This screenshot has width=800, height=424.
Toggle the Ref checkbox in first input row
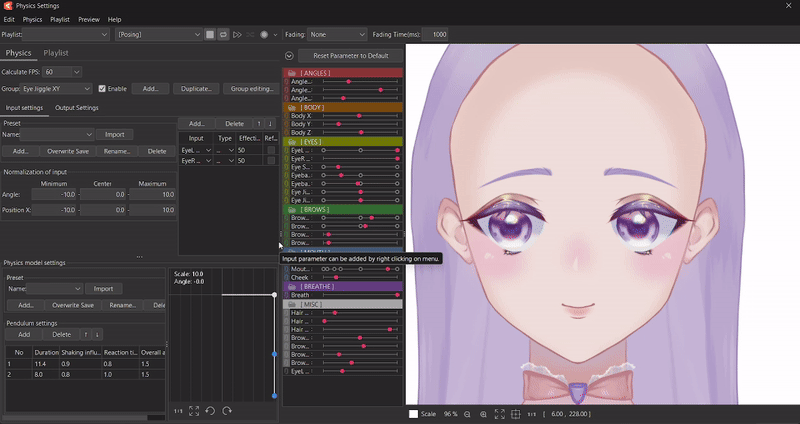point(271,150)
